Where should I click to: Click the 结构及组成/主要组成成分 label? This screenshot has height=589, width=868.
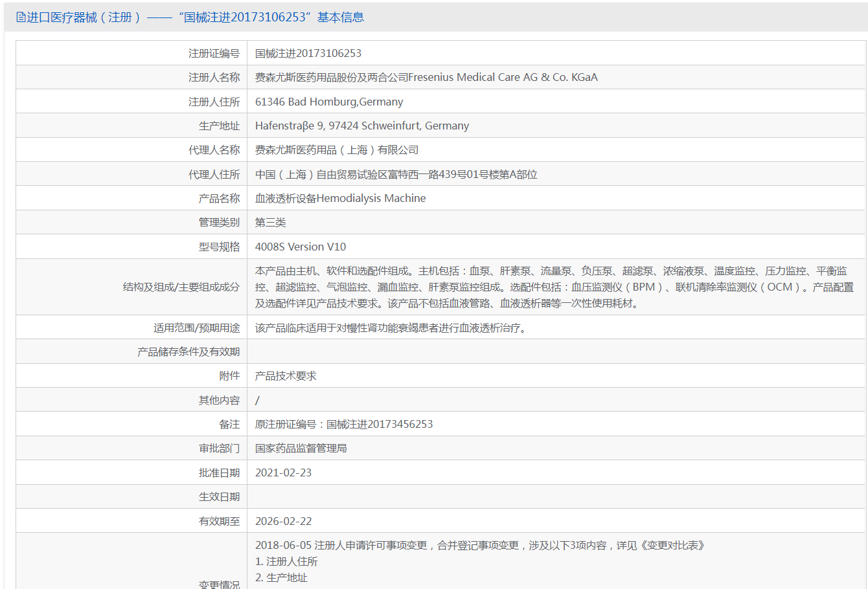pyautogui.click(x=181, y=287)
